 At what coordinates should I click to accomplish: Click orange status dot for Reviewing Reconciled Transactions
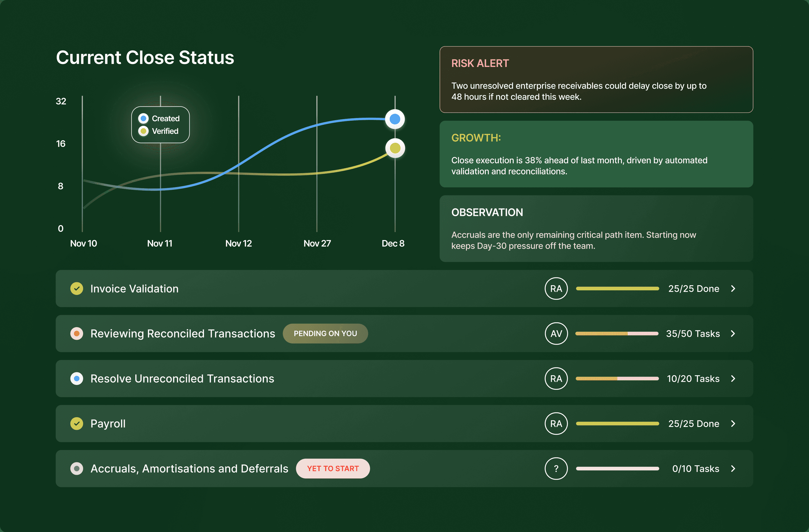[77, 333]
